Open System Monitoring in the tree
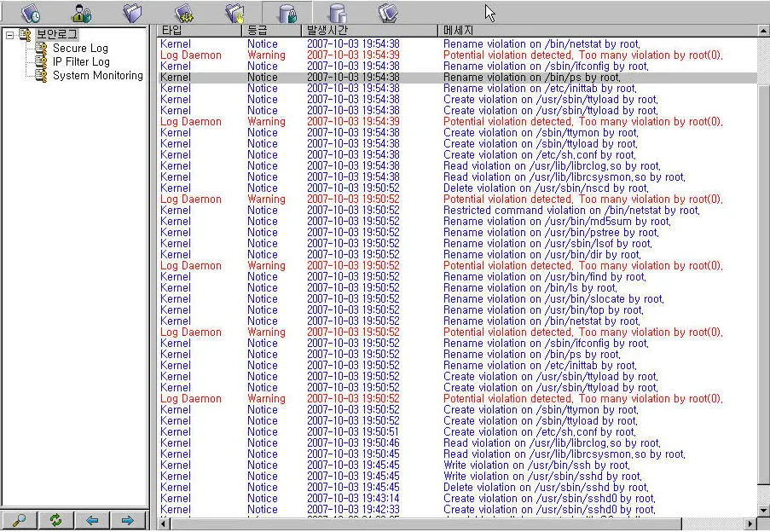The width and height of the screenshot is (770, 532). (x=97, y=76)
